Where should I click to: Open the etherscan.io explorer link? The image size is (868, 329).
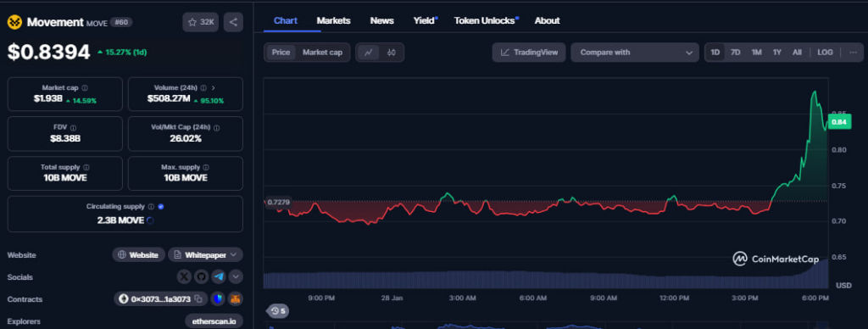[214, 321]
